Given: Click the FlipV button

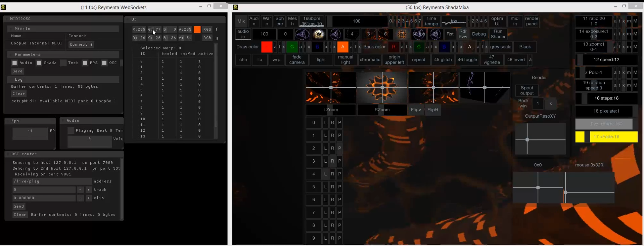Looking at the screenshot, I should (x=416, y=110).
